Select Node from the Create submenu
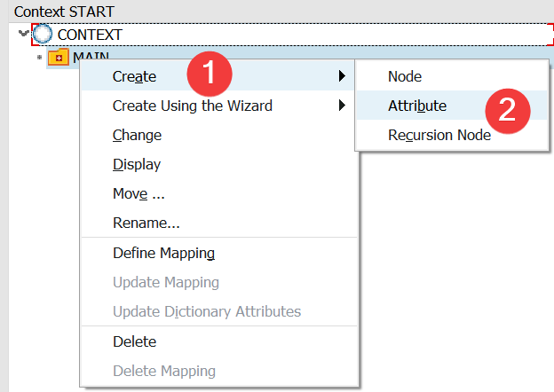This screenshot has height=392, width=554. (x=405, y=76)
